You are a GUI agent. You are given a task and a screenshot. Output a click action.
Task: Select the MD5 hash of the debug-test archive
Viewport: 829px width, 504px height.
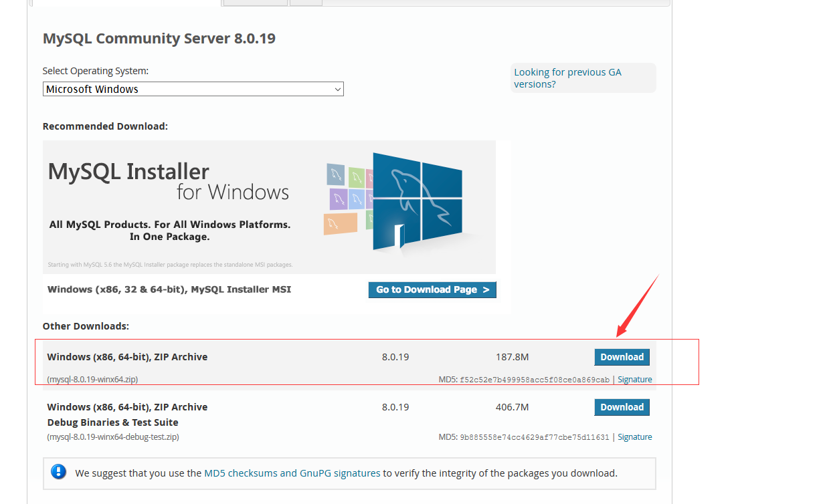click(534, 436)
